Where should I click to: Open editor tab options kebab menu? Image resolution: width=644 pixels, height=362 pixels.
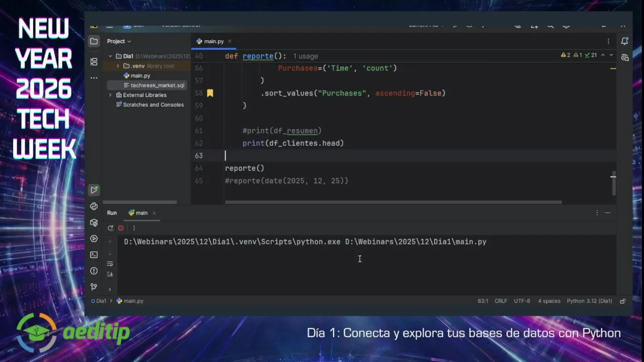(x=608, y=41)
